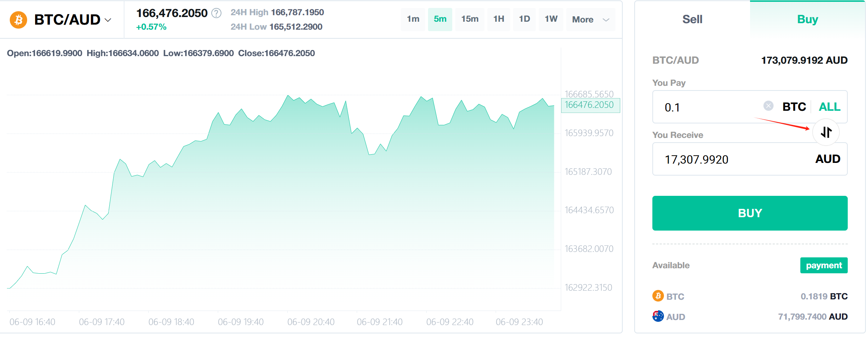The width and height of the screenshot is (868, 337).
Task: Select the ALL option for maximum amount
Action: [x=829, y=107]
